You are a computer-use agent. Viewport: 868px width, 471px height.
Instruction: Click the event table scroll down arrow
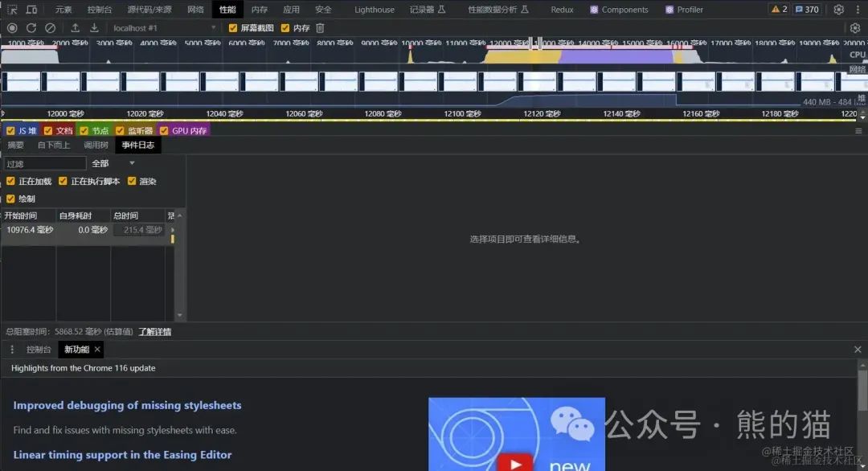coord(179,315)
